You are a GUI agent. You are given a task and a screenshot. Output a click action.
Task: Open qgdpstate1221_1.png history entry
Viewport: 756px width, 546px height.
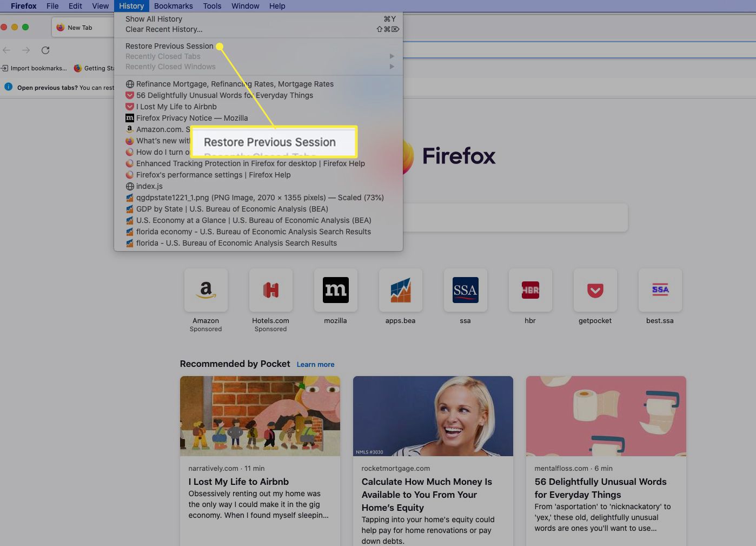[x=258, y=198]
